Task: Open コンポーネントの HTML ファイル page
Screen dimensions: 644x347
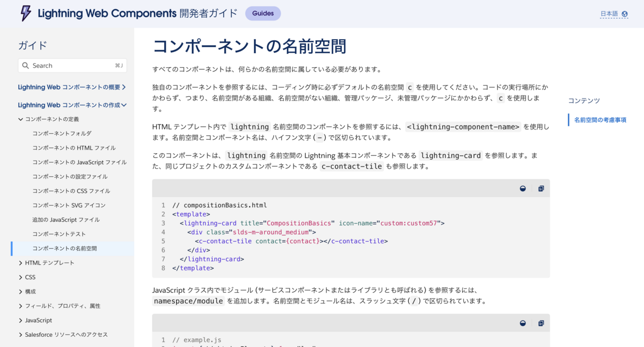Action: (74, 148)
